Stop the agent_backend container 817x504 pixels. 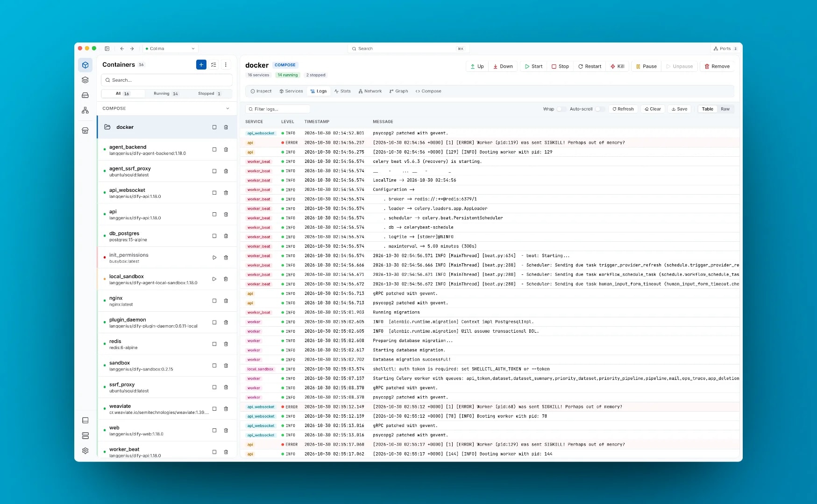214,150
